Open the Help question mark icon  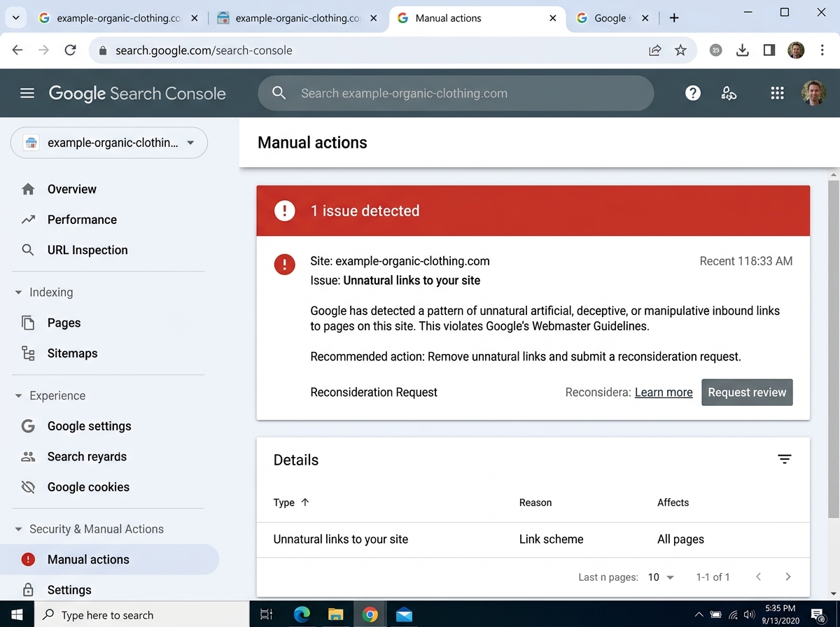point(693,93)
